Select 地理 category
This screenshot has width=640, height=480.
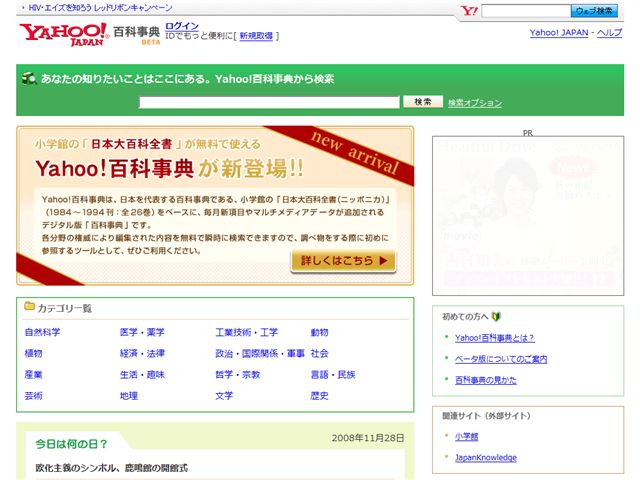click(129, 396)
